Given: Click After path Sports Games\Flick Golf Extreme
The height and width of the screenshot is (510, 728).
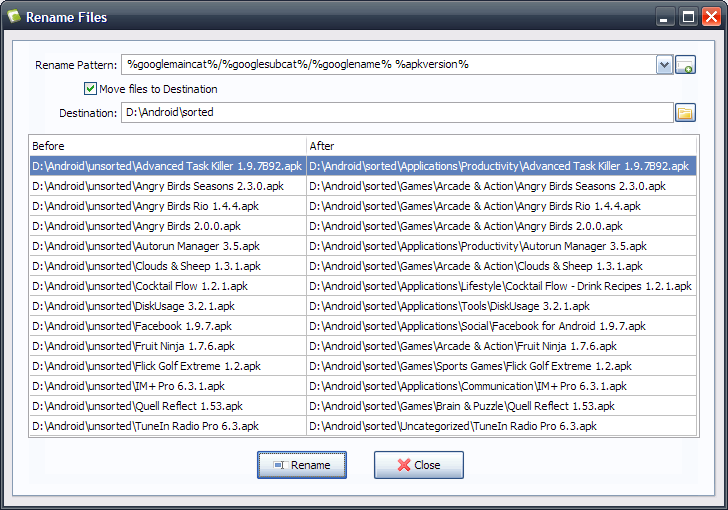Looking at the screenshot, I should [x=502, y=366].
